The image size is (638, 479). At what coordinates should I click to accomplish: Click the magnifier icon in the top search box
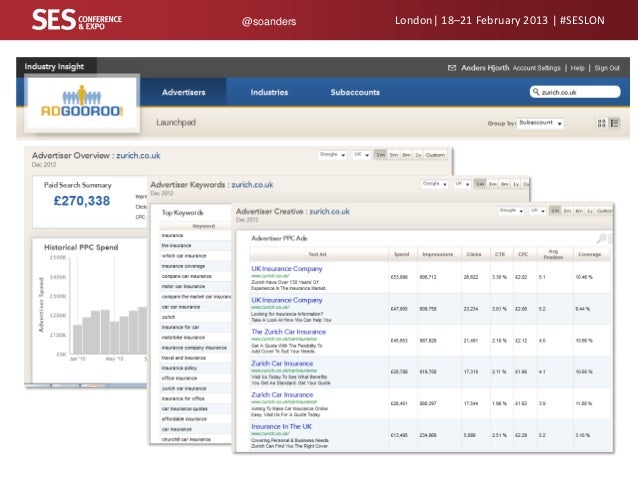(x=534, y=92)
